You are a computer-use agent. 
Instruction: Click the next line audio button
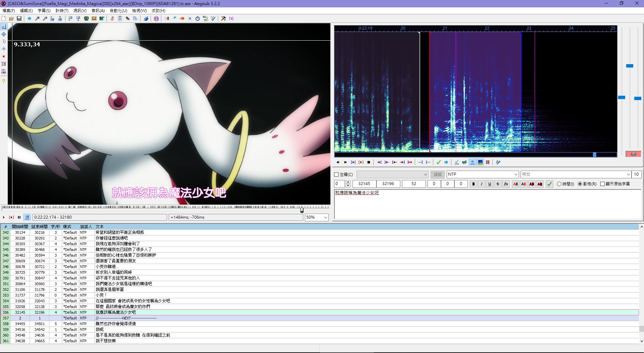click(345, 162)
